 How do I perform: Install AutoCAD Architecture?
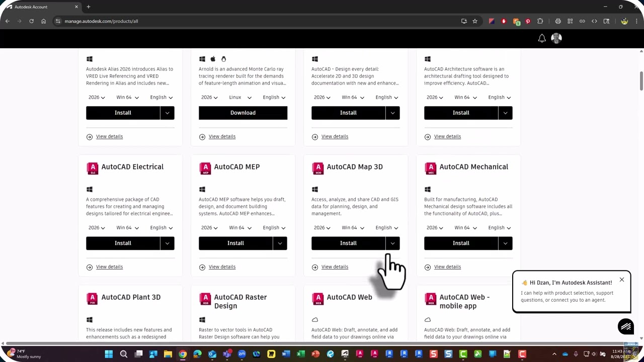pos(461,113)
